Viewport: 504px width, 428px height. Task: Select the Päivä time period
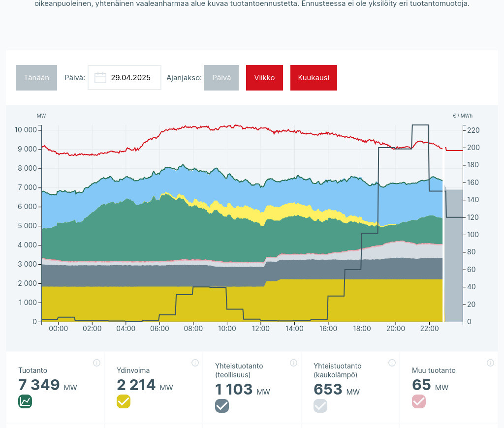[221, 78]
